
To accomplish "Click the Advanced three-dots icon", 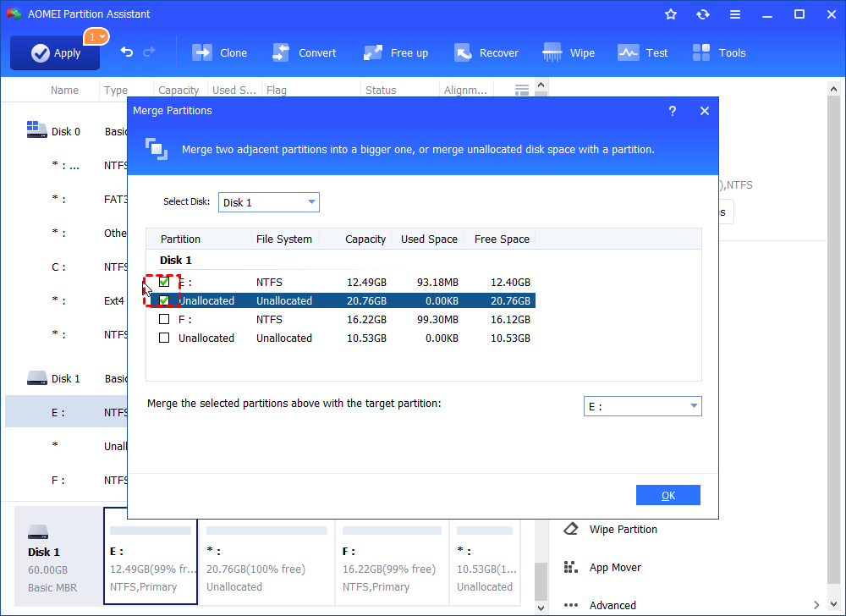I will coord(571,605).
